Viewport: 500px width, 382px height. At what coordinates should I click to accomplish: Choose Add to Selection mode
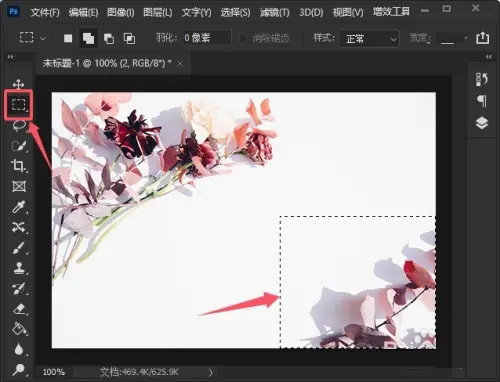88,38
